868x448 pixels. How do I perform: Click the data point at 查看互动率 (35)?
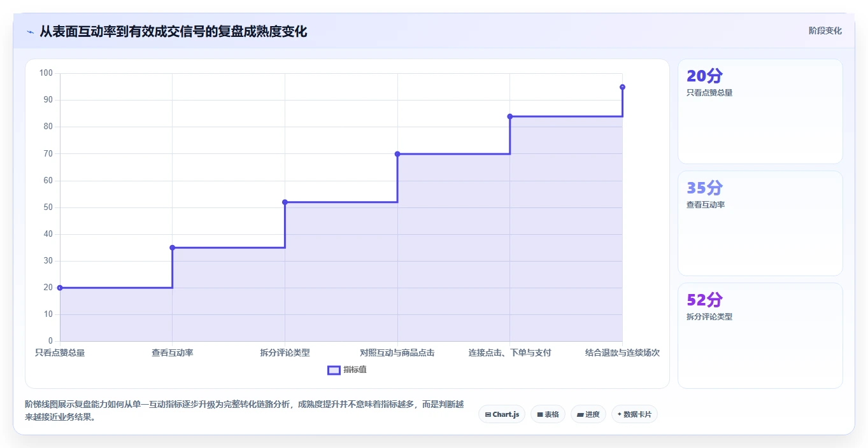point(173,248)
